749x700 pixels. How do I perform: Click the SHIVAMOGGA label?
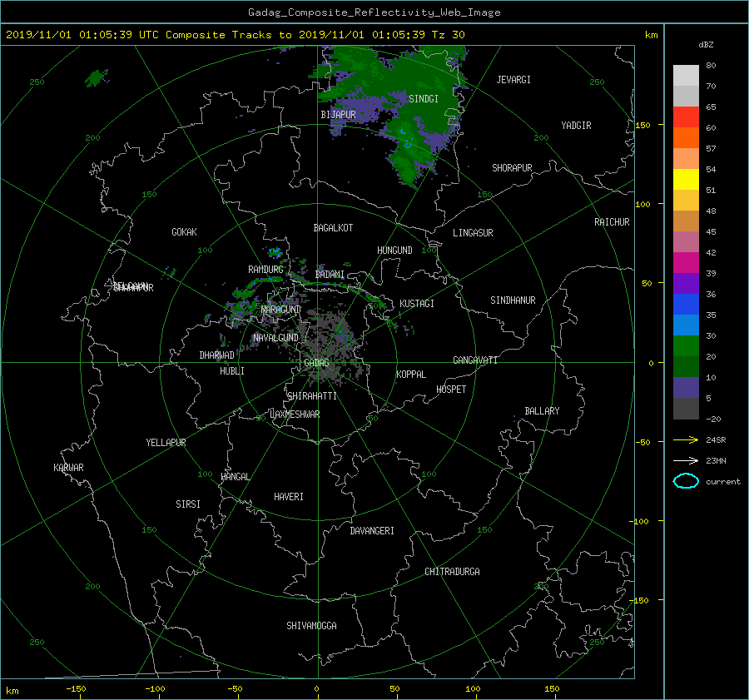click(x=311, y=626)
